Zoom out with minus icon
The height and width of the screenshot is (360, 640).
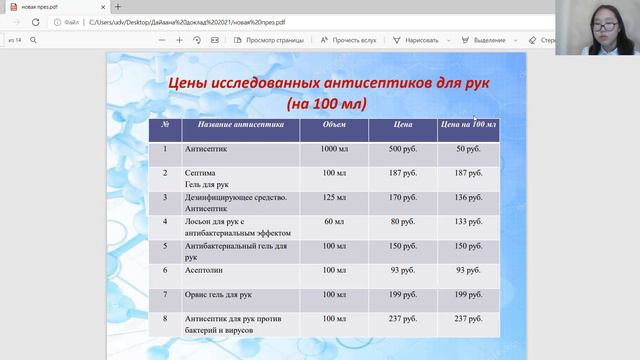tap(162, 40)
